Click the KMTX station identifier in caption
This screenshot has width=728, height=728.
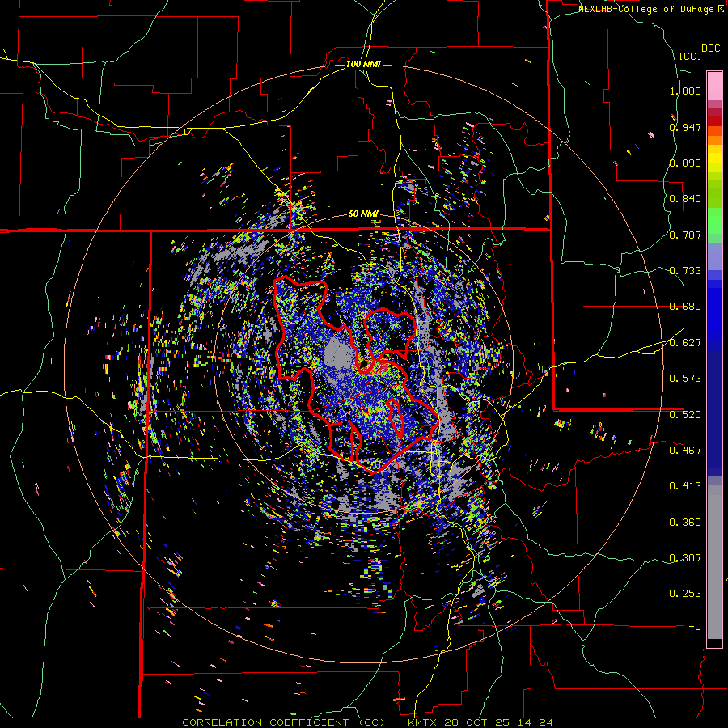click(423, 722)
